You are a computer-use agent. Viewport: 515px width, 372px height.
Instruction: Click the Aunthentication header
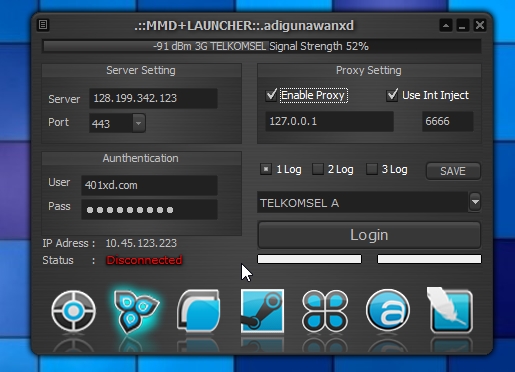click(141, 158)
